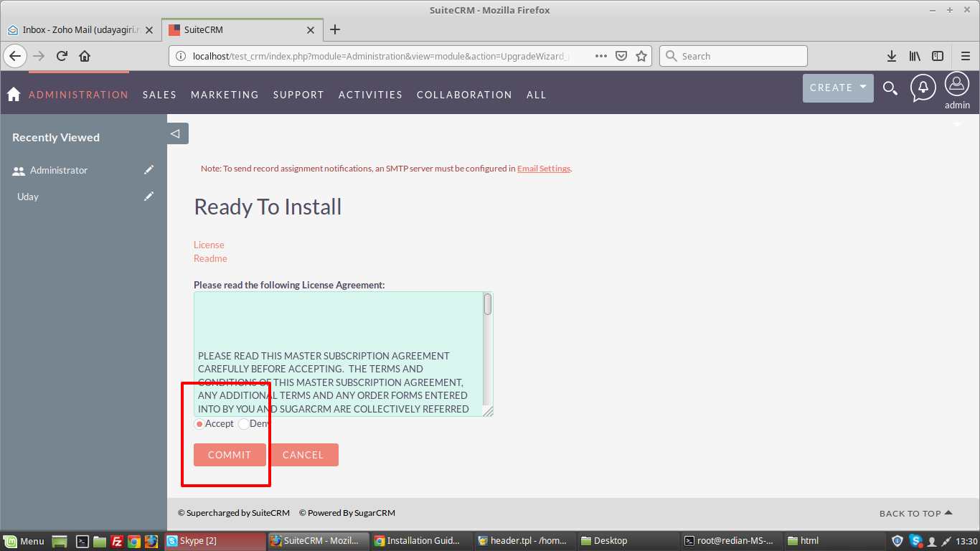The image size is (980, 551).
Task: Focus the Firefox Search field
Action: click(x=733, y=56)
